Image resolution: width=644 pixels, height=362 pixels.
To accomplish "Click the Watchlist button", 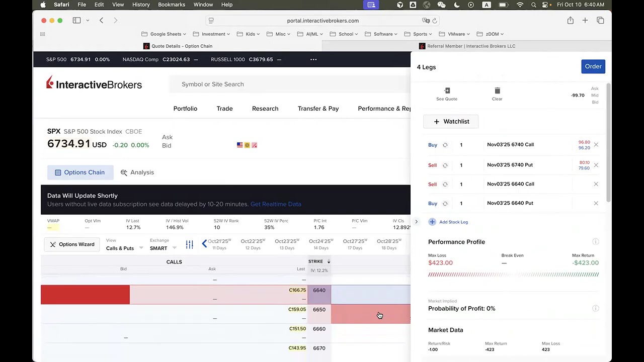I will [451, 122].
